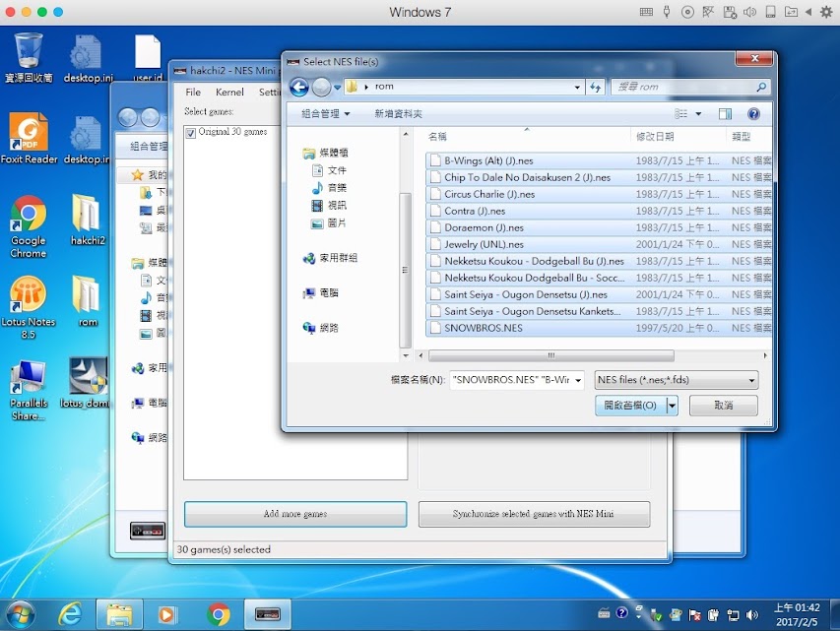
Task: Open the system tray help icon
Action: [621, 613]
